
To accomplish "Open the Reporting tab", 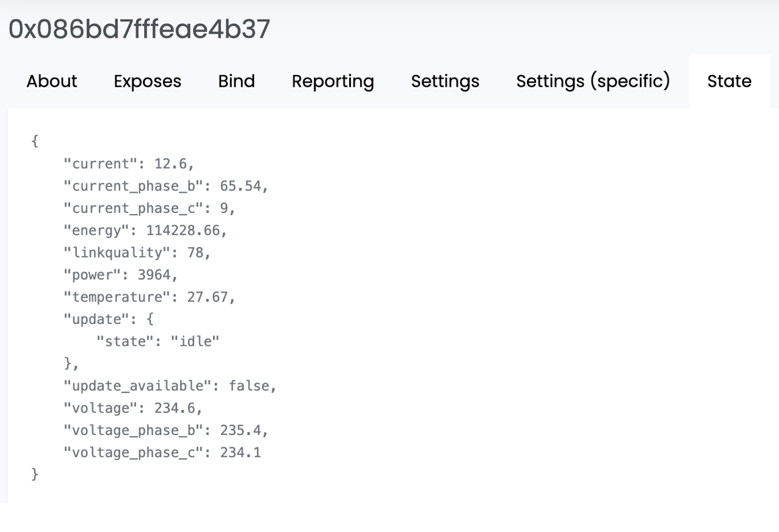I will tap(333, 81).
